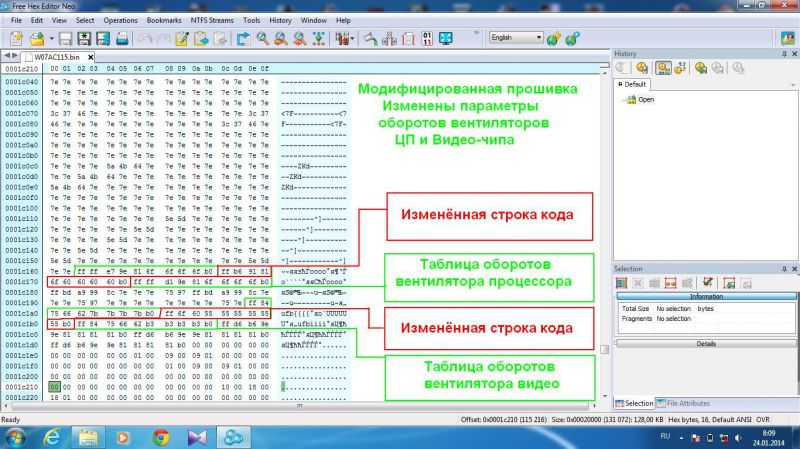Click the fill hammer tool icon
Screen dimensions: 800x449
click(x=371, y=38)
